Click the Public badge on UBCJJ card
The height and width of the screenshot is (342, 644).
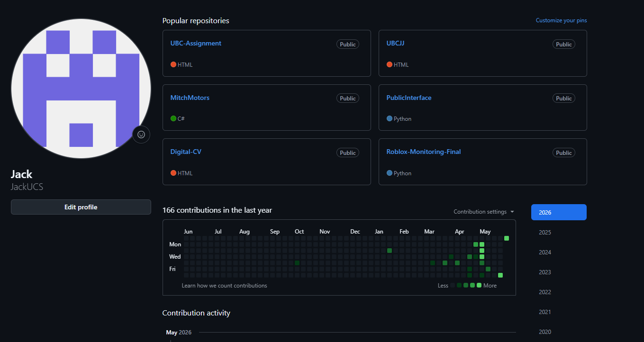coord(564,44)
